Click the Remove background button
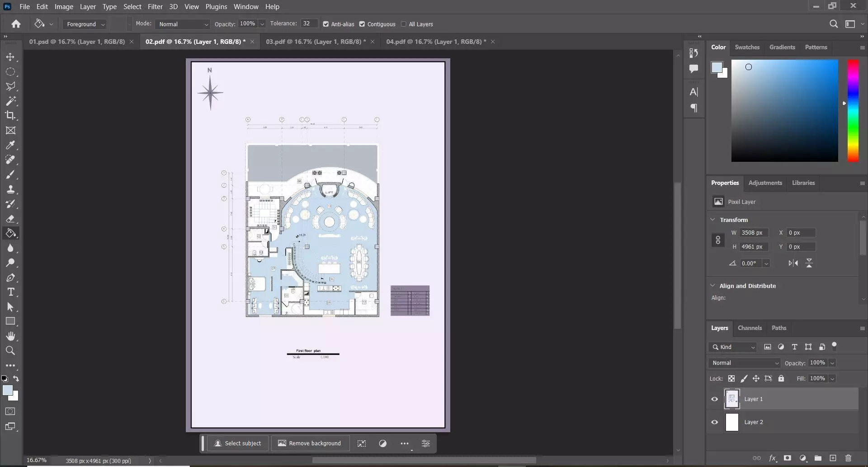868x467 pixels. [310, 443]
